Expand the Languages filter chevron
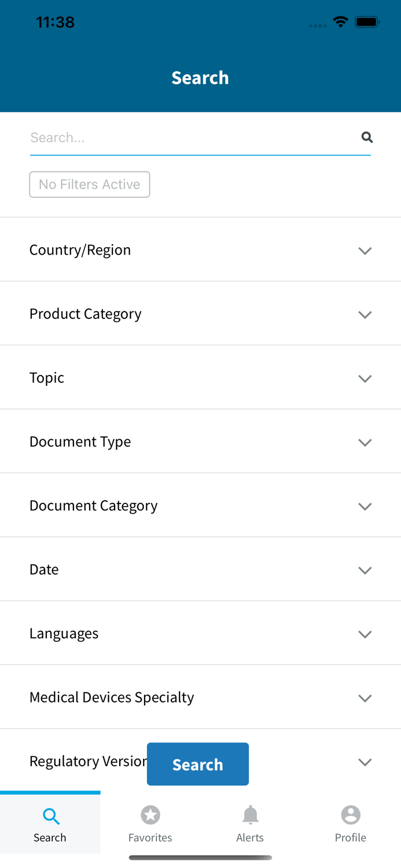Image resolution: width=401 pixels, height=868 pixels. pyautogui.click(x=365, y=634)
